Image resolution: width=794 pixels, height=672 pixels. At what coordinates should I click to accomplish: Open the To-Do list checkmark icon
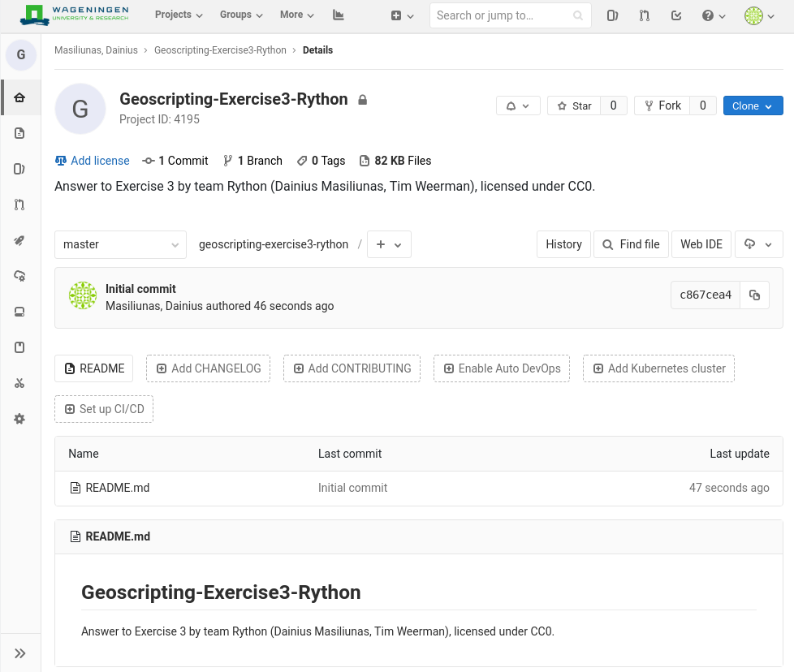pos(676,15)
